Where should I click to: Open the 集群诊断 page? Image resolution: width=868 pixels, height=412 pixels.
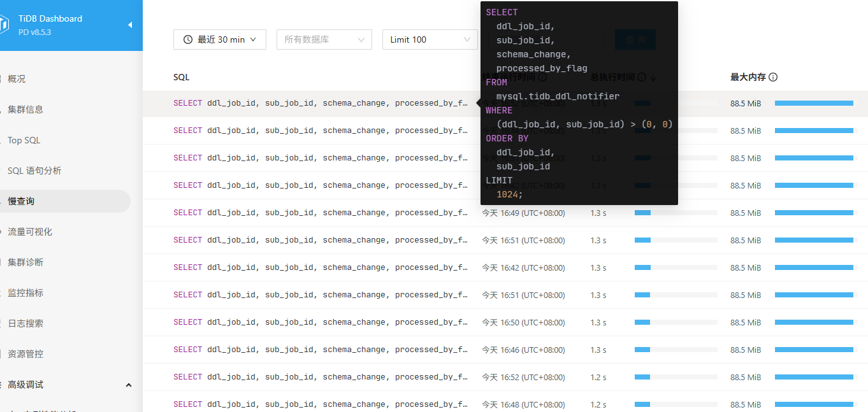coord(25,262)
